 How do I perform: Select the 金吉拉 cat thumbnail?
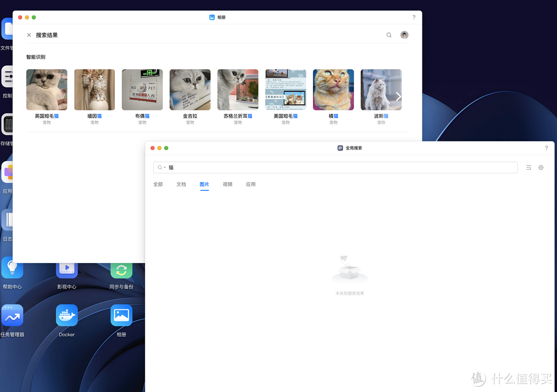[190, 89]
